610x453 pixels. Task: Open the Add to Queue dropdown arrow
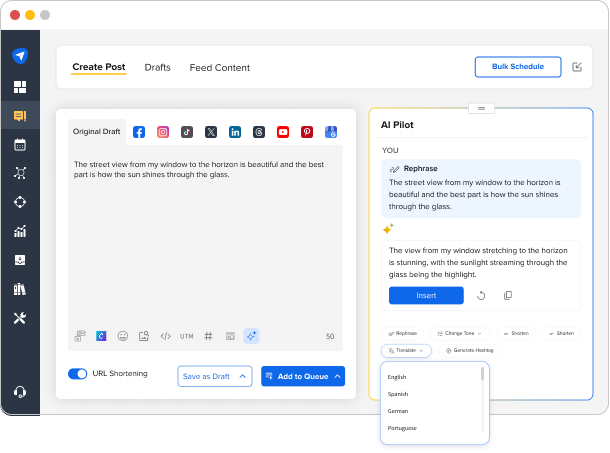(337, 376)
